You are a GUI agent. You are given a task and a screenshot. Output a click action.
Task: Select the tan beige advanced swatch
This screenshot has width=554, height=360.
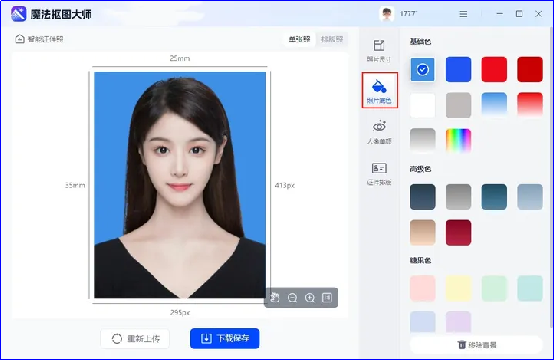[x=423, y=232]
